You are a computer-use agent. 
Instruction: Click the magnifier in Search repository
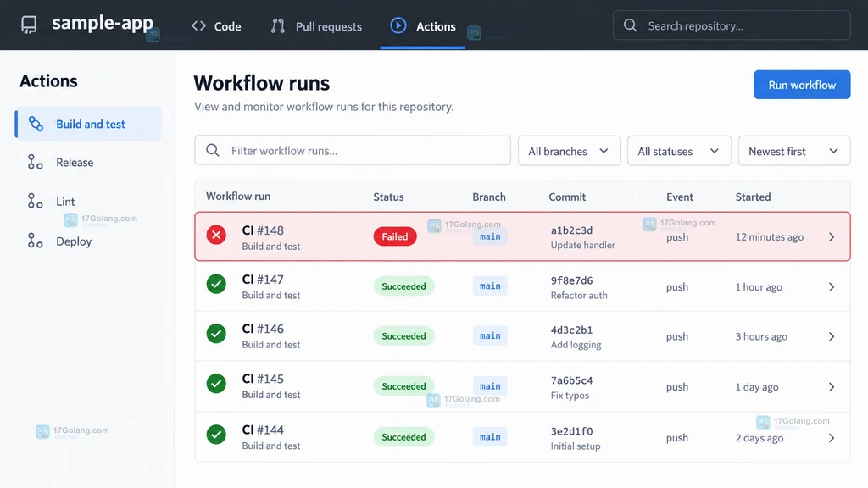click(630, 25)
